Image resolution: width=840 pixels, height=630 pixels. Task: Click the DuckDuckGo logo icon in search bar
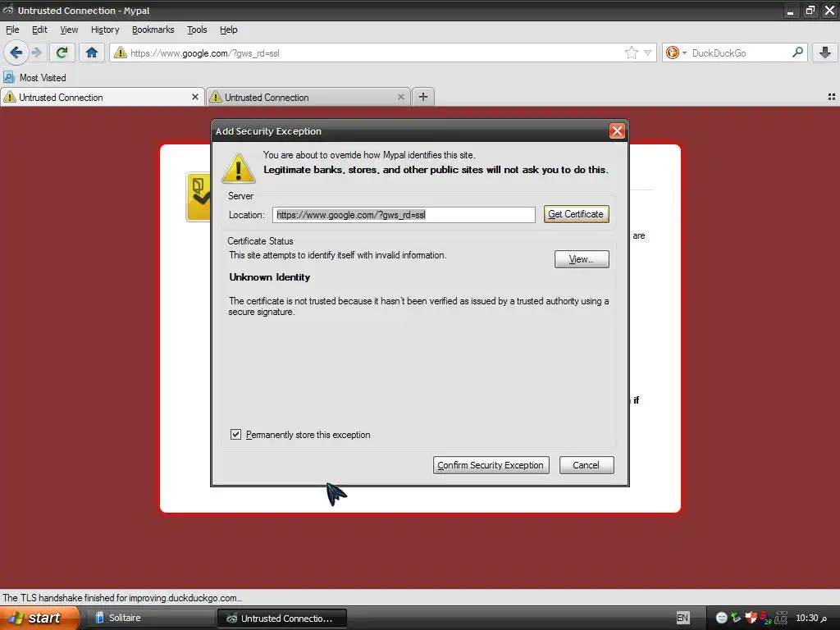pyautogui.click(x=673, y=52)
